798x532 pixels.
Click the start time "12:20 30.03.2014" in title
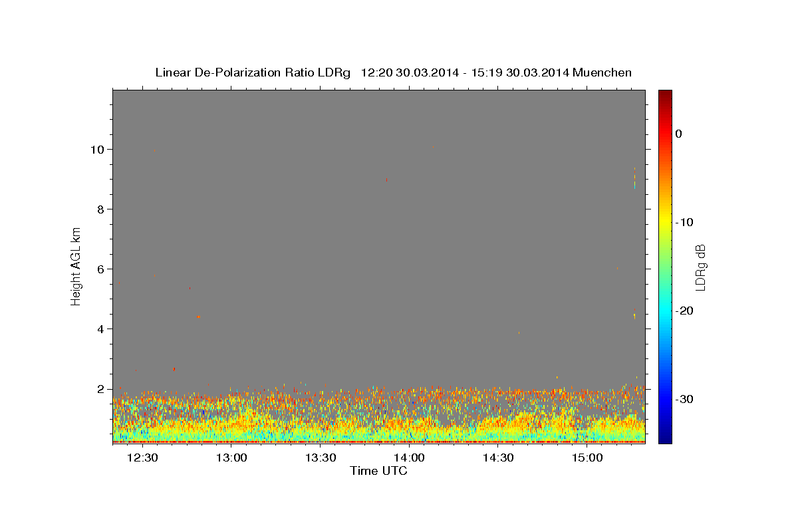pos(409,72)
